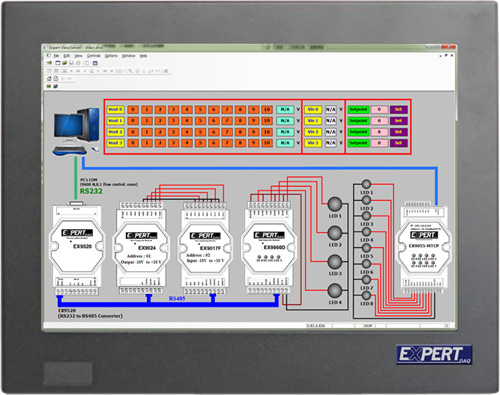This screenshot has width=500, height=395.
Task: Toggle the small LED 8 indicator in the right column
Action: tap(366, 295)
